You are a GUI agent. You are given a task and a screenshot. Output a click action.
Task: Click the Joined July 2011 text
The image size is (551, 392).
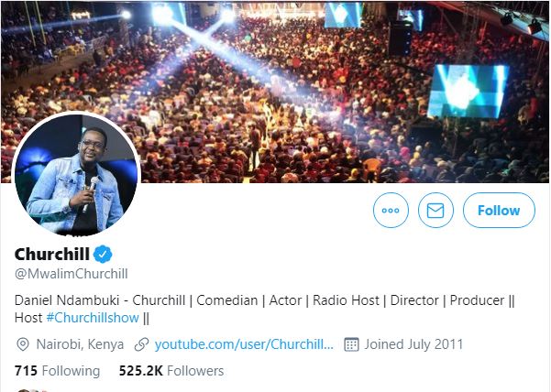click(x=413, y=344)
